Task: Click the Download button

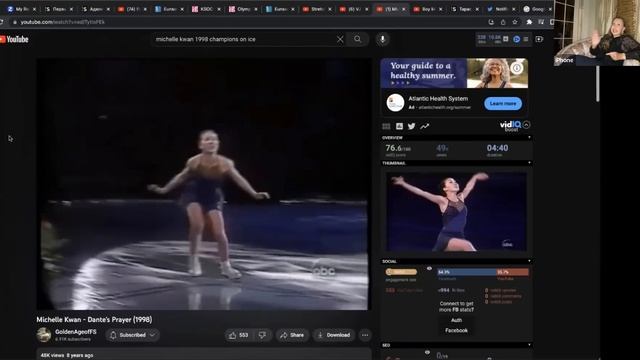Action: coord(334,335)
